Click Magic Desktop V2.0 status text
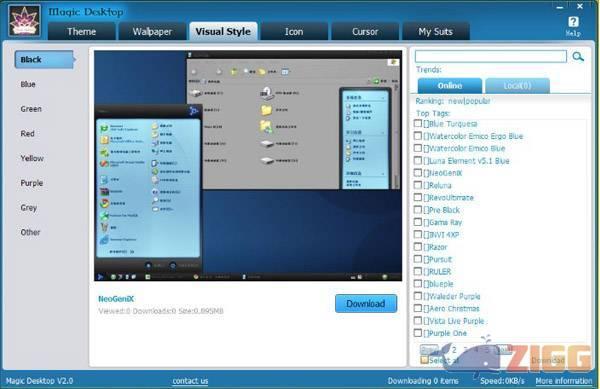The width and height of the screenshot is (600, 389). (39, 381)
